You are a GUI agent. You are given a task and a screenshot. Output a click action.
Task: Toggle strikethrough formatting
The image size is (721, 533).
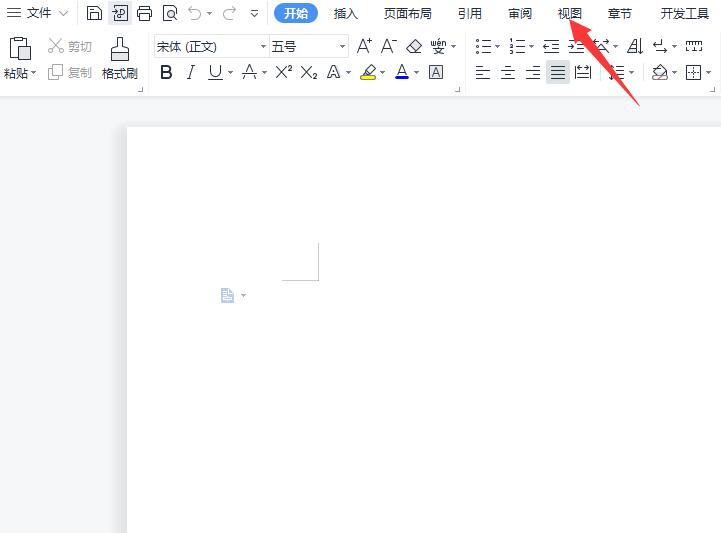(x=249, y=72)
